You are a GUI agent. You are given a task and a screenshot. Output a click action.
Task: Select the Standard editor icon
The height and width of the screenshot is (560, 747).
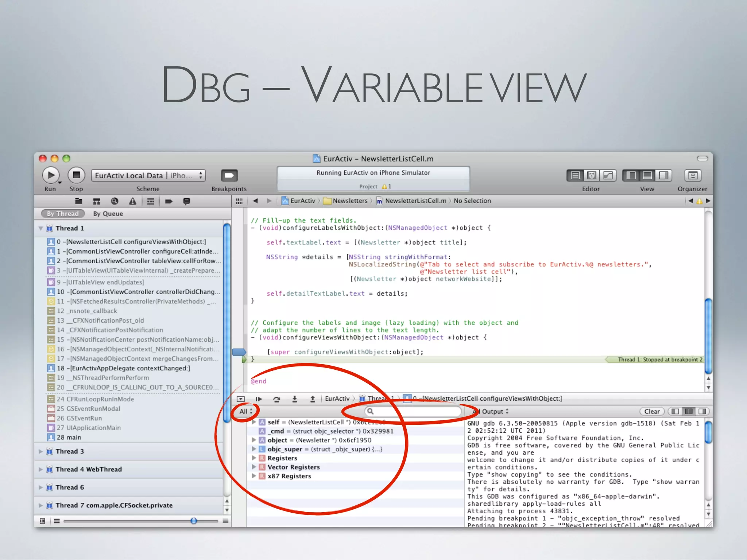[575, 176]
